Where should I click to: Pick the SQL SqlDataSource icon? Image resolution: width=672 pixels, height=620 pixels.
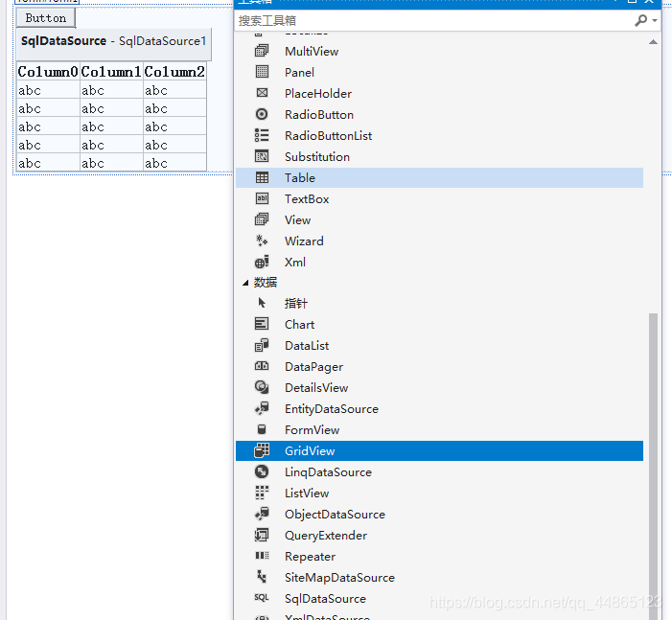262,598
